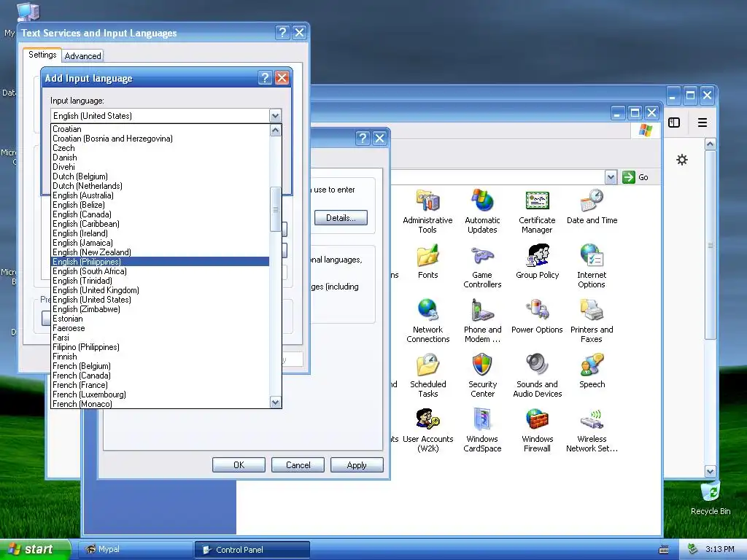
Task: Click the system clock showing 3:13 PM
Action: 719,549
